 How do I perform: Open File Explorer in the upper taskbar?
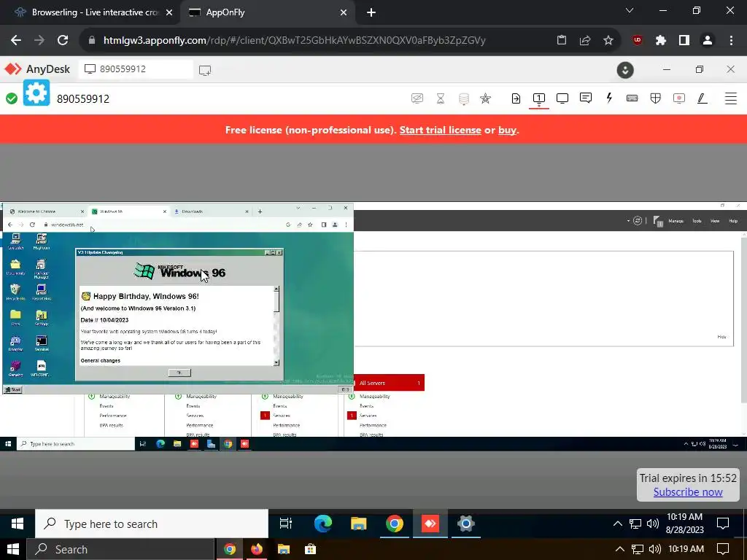359,524
